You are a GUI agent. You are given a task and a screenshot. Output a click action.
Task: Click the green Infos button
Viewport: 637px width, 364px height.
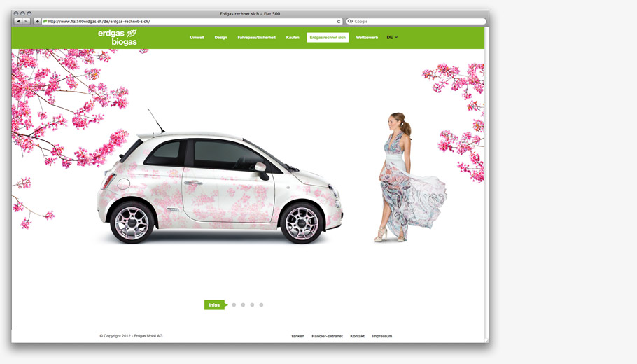pyautogui.click(x=216, y=304)
